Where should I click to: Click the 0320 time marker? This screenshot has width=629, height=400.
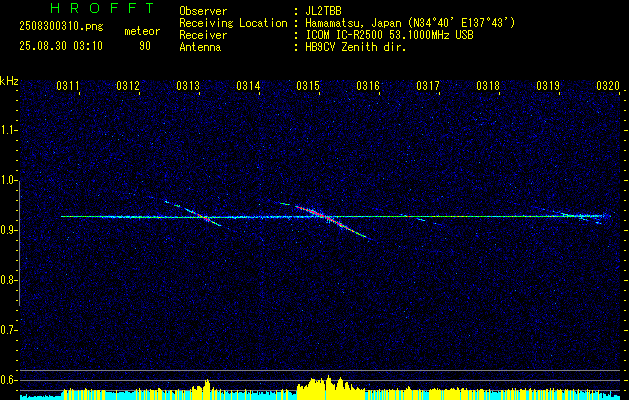[x=608, y=86]
